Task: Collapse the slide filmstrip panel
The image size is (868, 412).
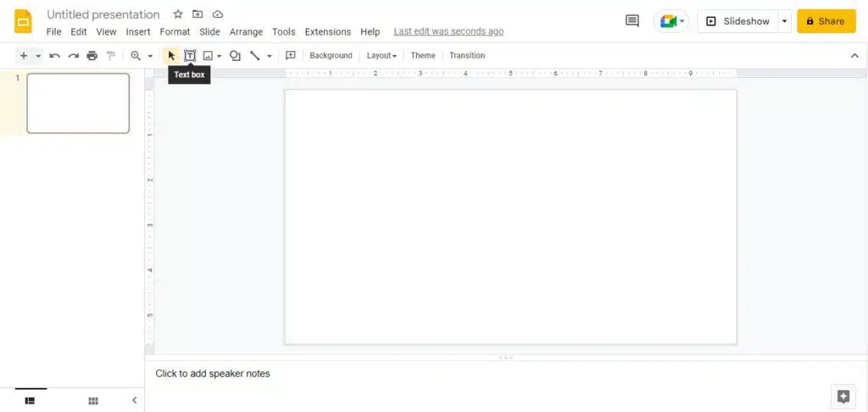Action: click(x=134, y=400)
